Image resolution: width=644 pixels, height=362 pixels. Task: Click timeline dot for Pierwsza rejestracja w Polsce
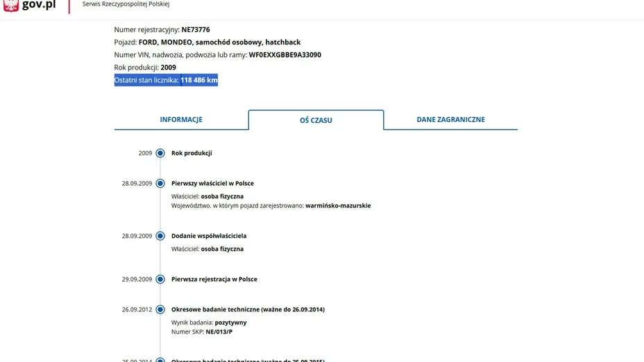pos(160,279)
